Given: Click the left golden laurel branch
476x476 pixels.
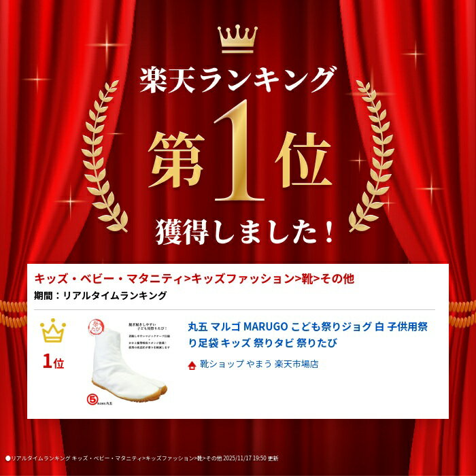Looking at the screenshot, I should coord(104,156).
